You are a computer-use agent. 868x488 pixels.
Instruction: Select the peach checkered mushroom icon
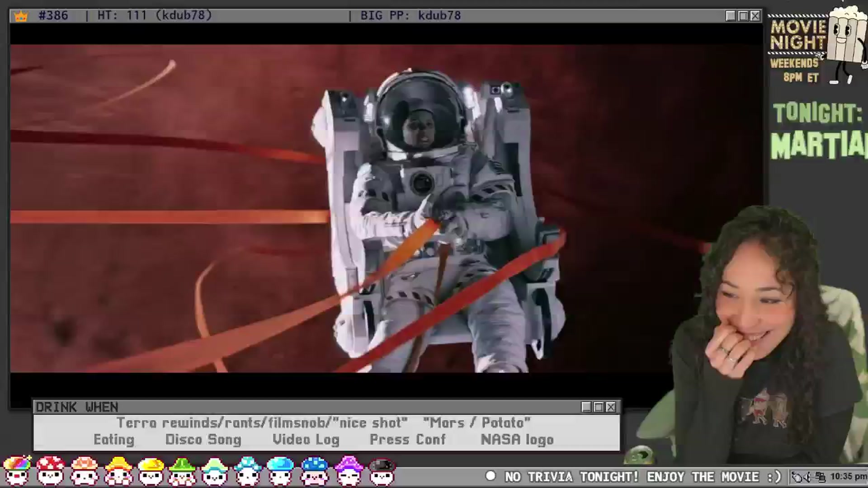coord(85,471)
